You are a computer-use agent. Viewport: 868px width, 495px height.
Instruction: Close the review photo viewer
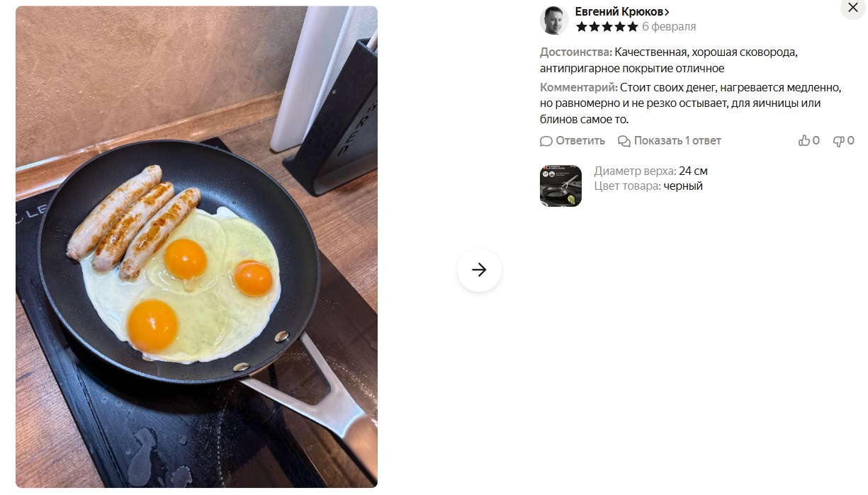tap(852, 8)
